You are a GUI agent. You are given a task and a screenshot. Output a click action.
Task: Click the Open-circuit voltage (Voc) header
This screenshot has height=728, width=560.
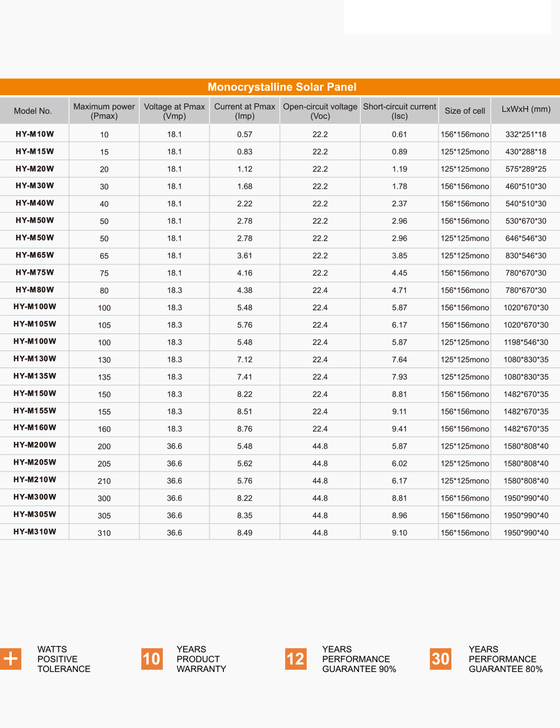pos(320,111)
